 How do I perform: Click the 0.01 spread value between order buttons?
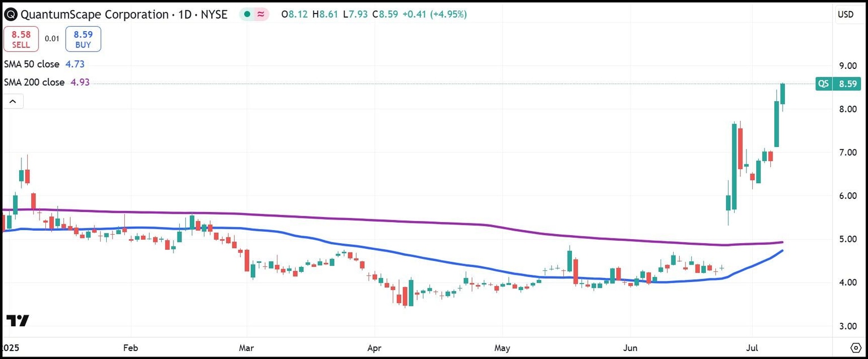click(x=51, y=39)
